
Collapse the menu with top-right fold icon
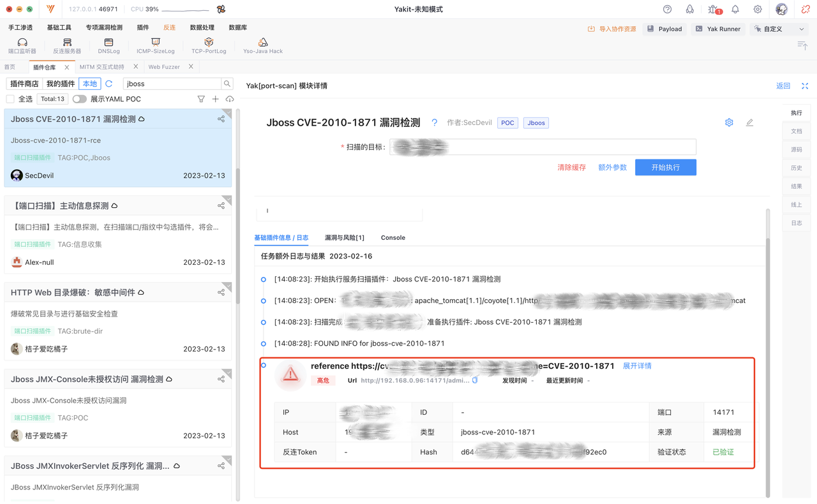point(802,45)
